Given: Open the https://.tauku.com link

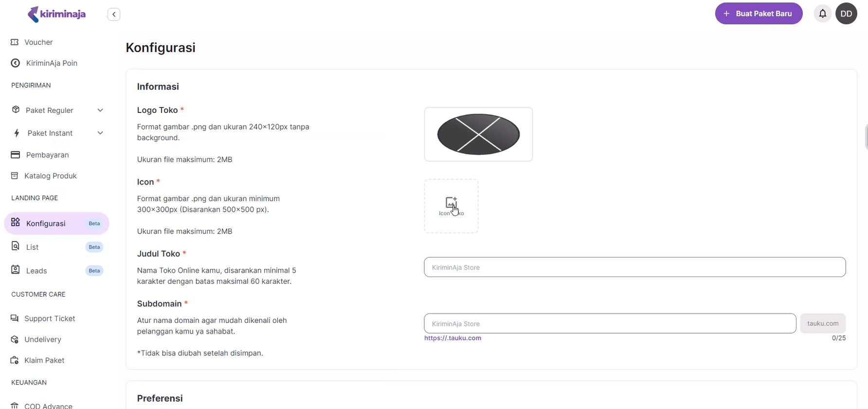Looking at the screenshot, I should (452, 338).
